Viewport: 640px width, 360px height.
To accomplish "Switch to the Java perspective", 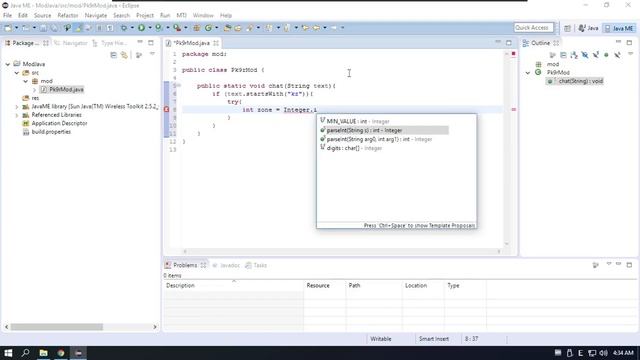I will pyautogui.click(x=588, y=28).
